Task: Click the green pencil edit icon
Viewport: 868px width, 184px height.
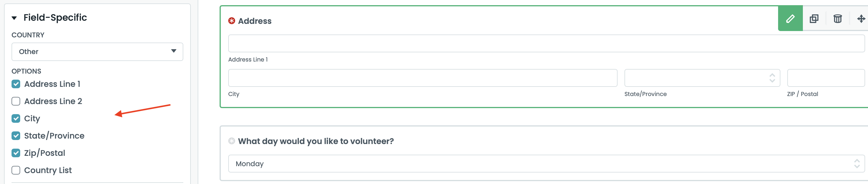Action: (x=790, y=19)
